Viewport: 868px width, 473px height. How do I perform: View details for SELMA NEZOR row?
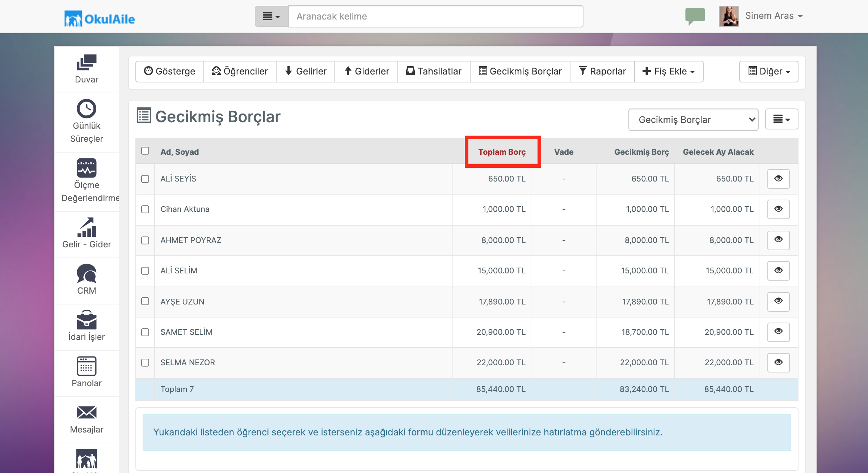point(778,362)
